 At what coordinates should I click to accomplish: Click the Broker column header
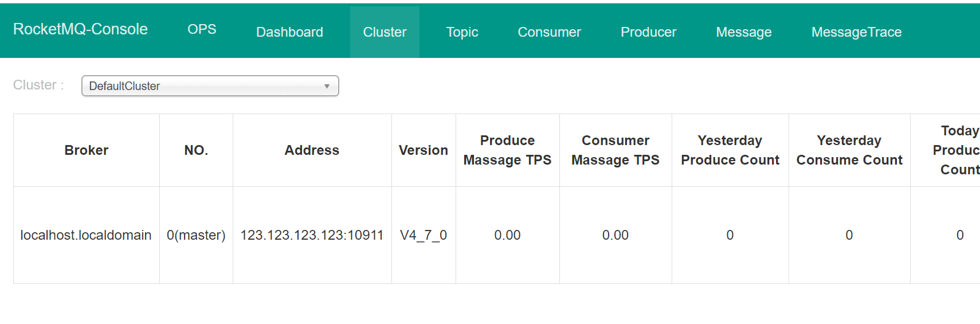point(87,150)
